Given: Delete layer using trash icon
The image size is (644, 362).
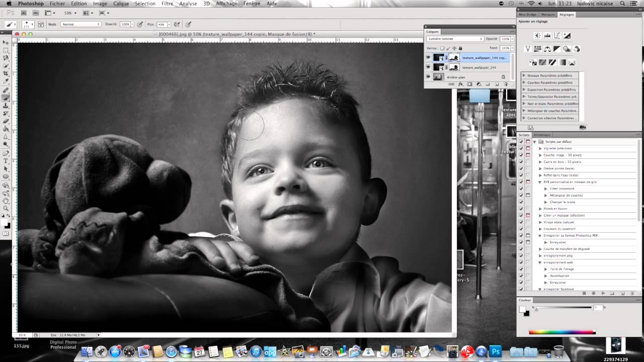Looking at the screenshot, I should pos(506,84).
